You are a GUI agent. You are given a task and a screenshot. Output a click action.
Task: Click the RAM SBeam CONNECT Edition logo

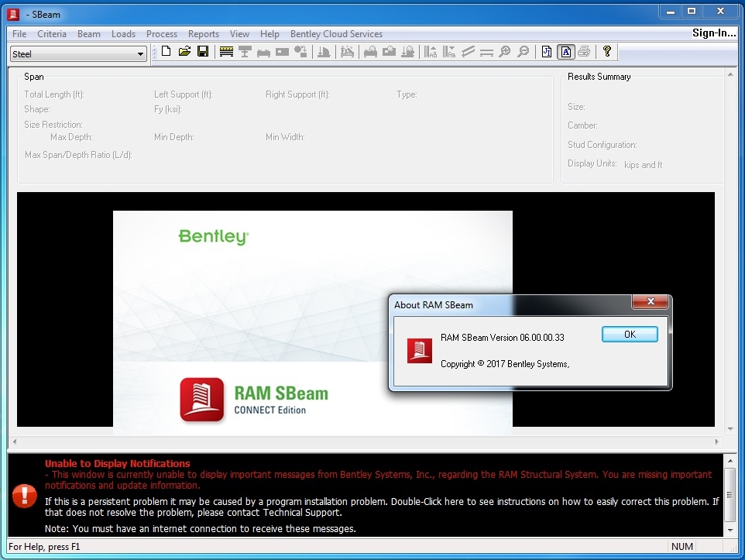point(254,400)
